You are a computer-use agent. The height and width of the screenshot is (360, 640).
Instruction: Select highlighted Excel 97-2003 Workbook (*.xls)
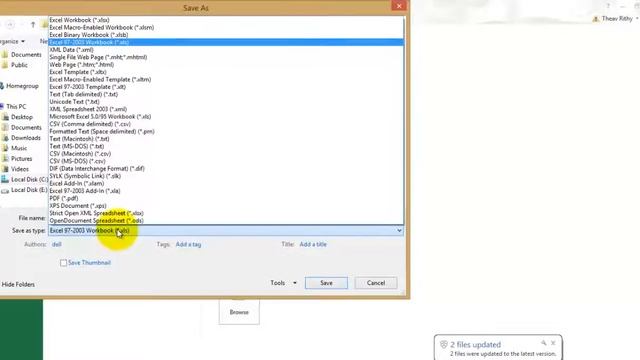[226, 42]
